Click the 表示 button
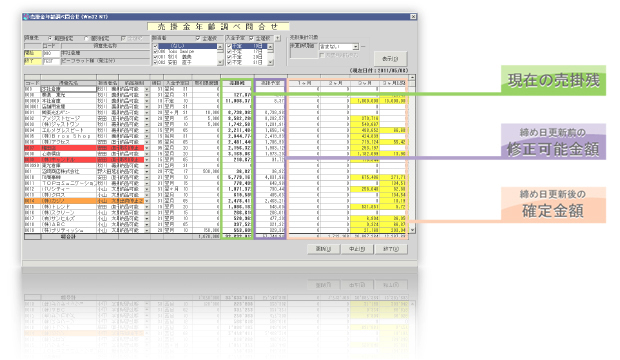Screen dimensions: 620x360 390,59
